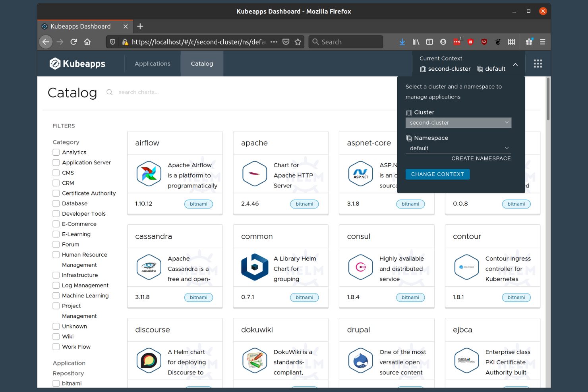Save page to Pocket icon
Viewport: 588px width, 392px height.
pos(286,42)
